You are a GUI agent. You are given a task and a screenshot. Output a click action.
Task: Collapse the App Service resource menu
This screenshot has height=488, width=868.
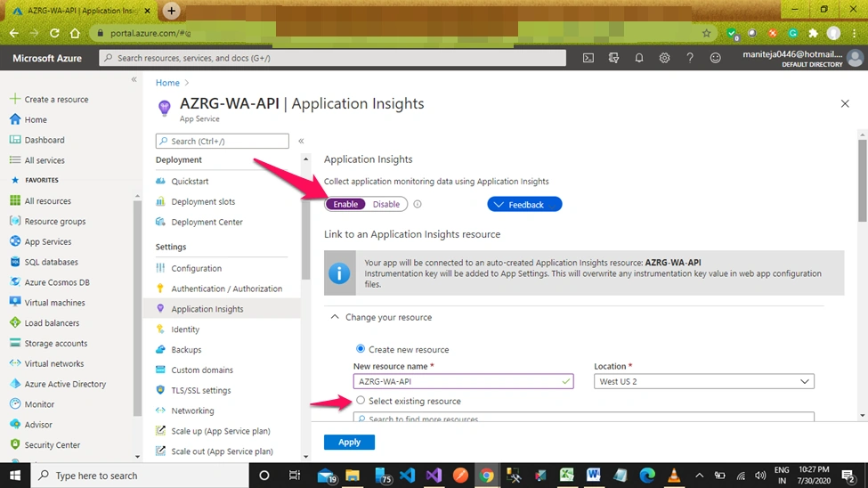pyautogui.click(x=301, y=142)
